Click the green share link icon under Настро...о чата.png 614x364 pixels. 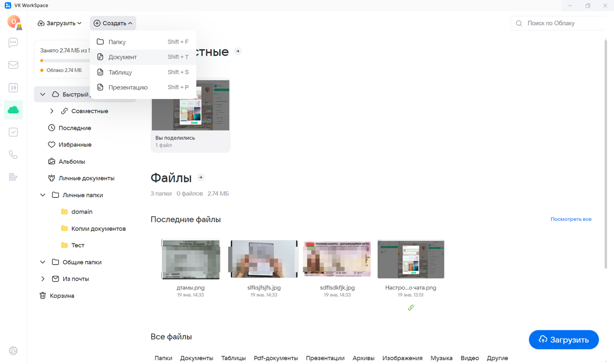click(411, 308)
